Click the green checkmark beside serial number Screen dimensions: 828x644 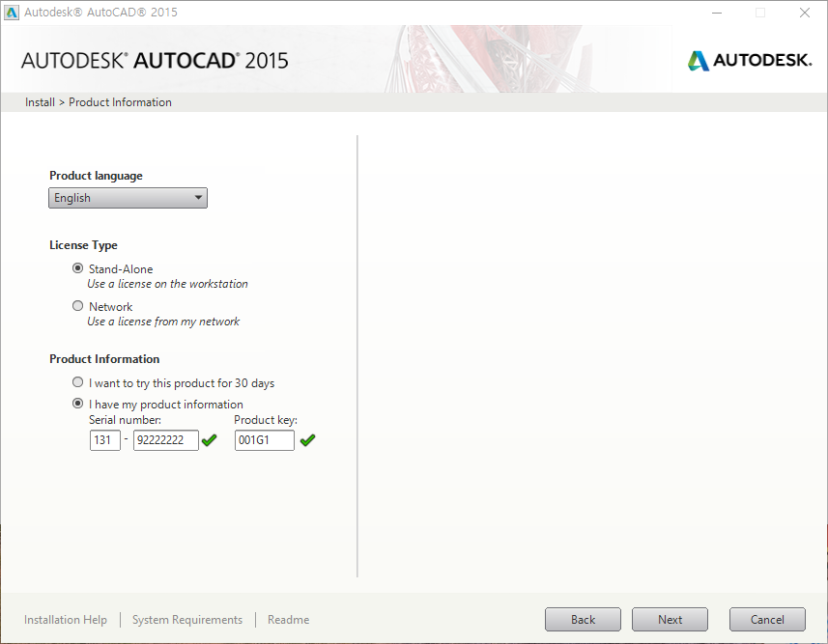click(x=209, y=439)
